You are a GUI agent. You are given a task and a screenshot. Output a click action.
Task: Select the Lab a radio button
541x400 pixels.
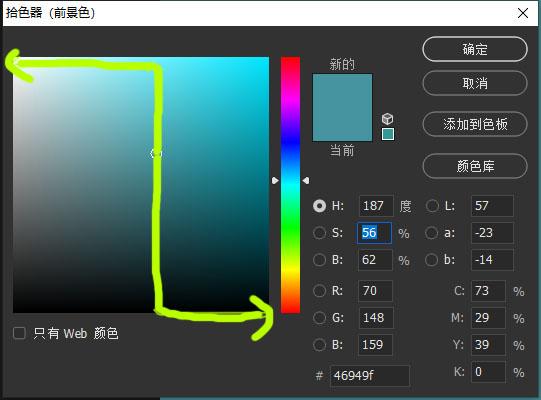point(432,233)
